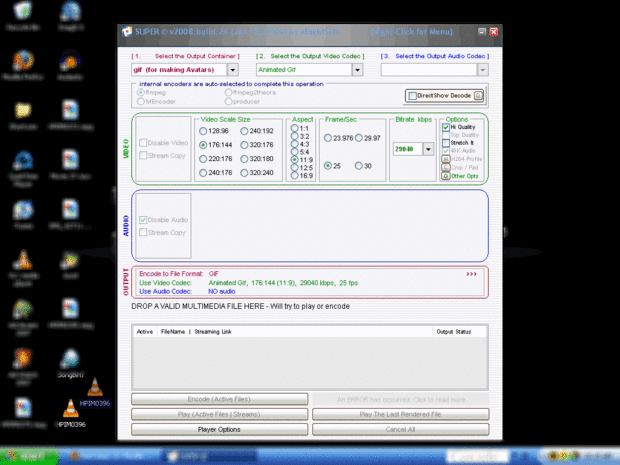Click the '(Right-Click for Menu)' title text
620x465 pixels.
pyautogui.click(x=412, y=32)
